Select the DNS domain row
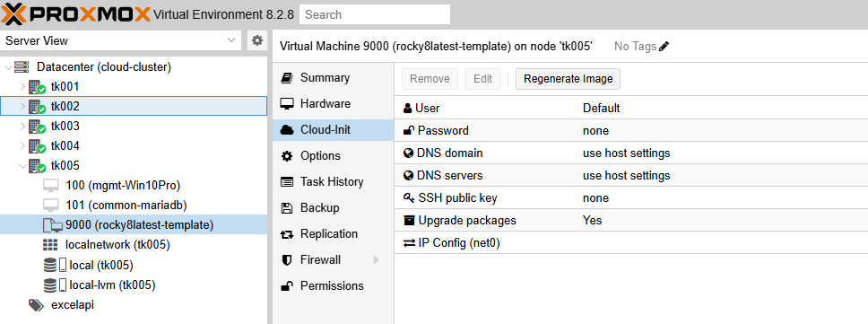The image size is (868, 324). click(631, 153)
